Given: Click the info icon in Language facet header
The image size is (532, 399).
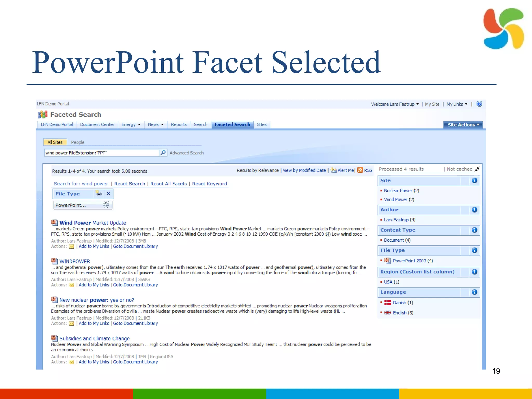Looking at the screenshot, I should [x=474, y=292].
